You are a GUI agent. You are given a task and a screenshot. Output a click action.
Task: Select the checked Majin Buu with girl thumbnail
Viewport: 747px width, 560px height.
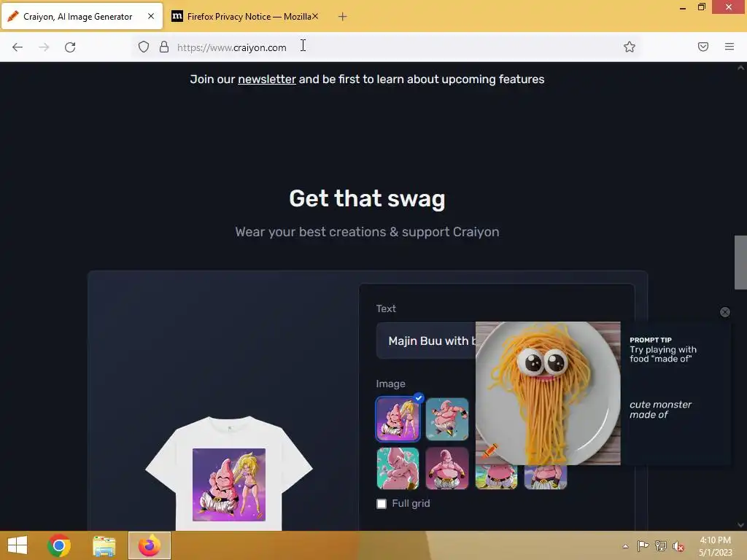coord(398,419)
